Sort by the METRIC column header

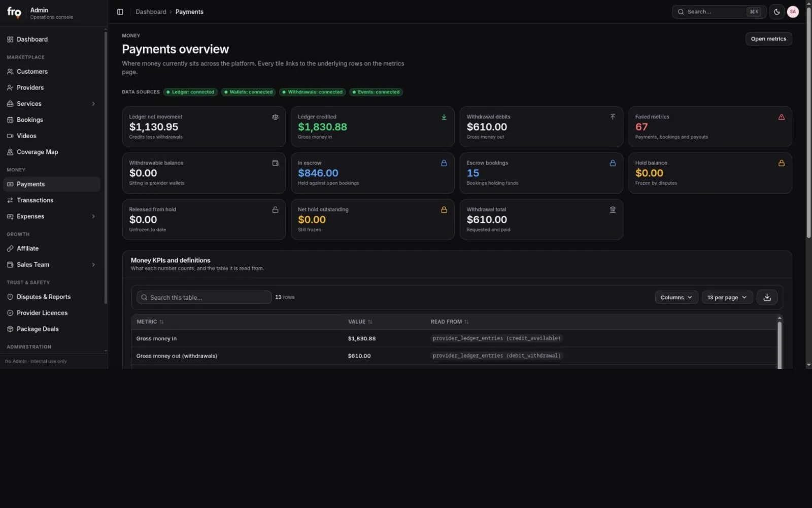click(x=150, y=322)
